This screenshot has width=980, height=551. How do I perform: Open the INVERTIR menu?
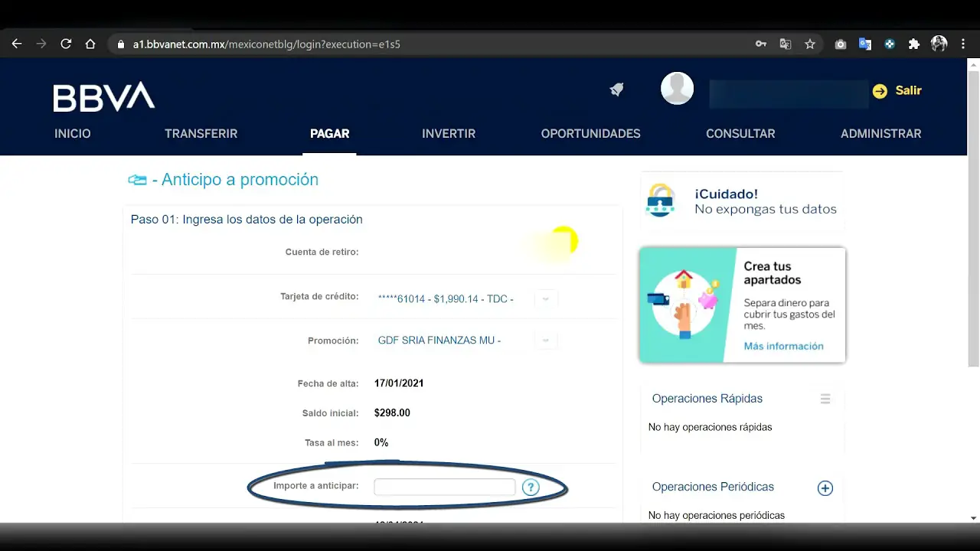coord(449,134)
